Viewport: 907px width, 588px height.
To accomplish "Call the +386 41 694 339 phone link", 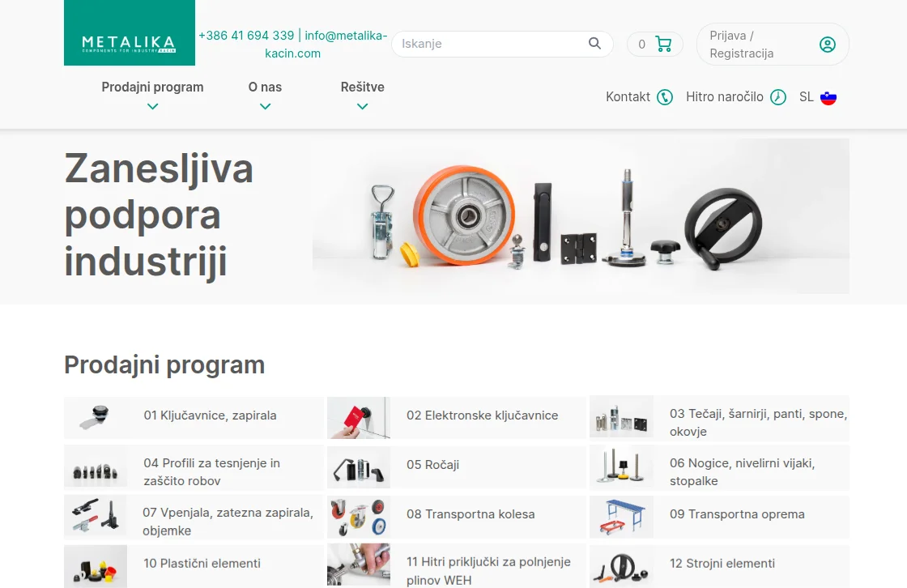I will 245,36.
